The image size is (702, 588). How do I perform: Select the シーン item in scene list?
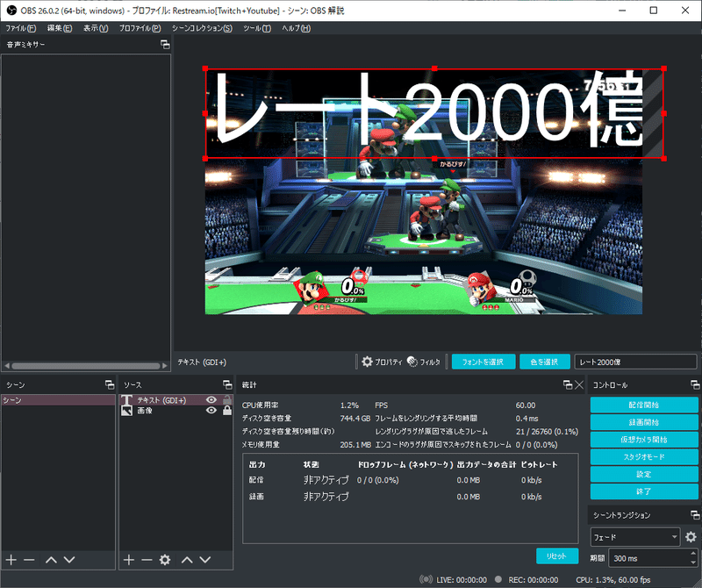59,400
